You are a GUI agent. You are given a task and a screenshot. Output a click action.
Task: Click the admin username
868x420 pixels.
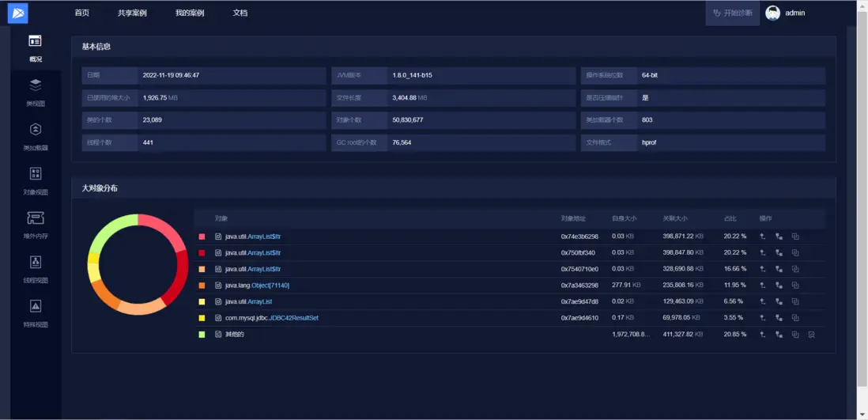(795, 13)
